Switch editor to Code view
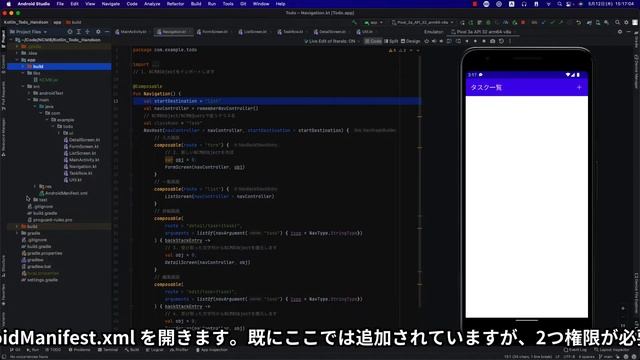The width and height of the screenshot is (640, 360). 373,41
